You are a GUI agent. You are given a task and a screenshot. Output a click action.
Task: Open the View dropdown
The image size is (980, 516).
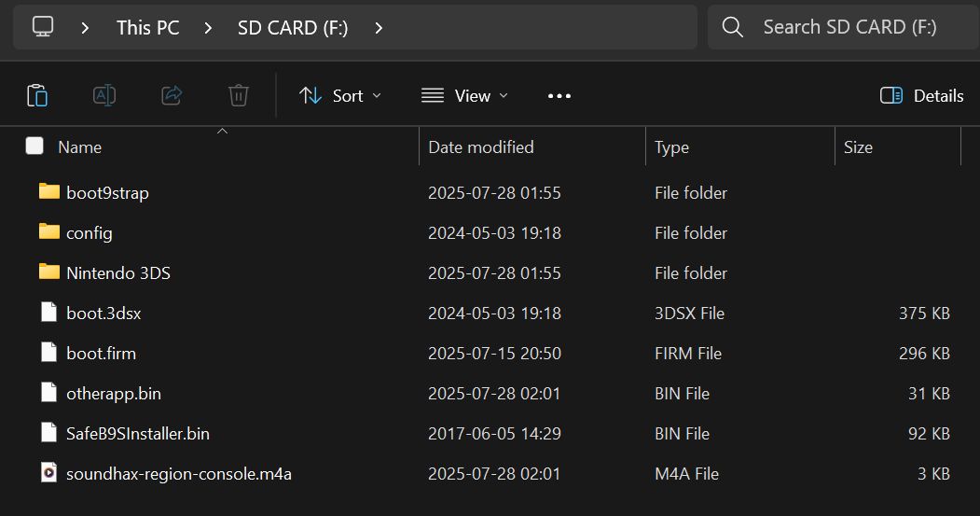tap(464, 96)
